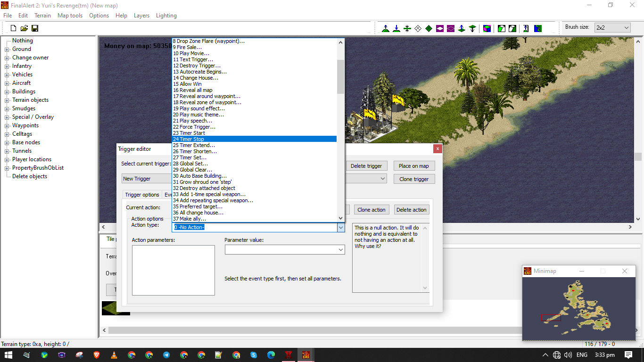Click the Action type dropdown arrow

click(341, 227)
